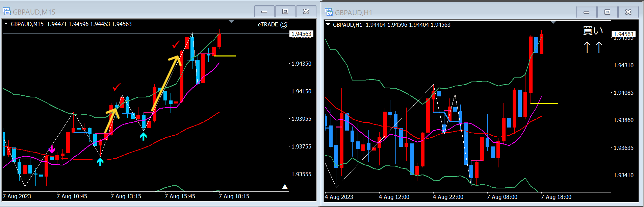Click the 1.94563 current price tag on the M15 chart

click(302, 34)
